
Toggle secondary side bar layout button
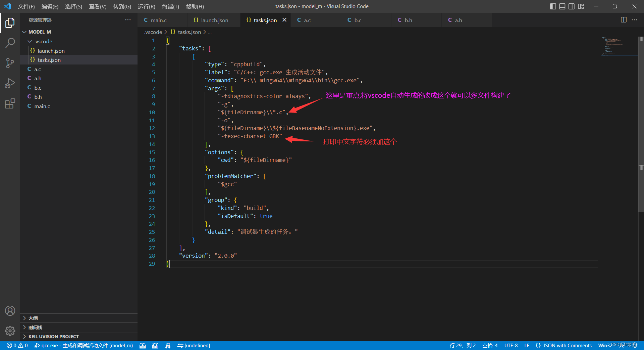pos(572,6)
